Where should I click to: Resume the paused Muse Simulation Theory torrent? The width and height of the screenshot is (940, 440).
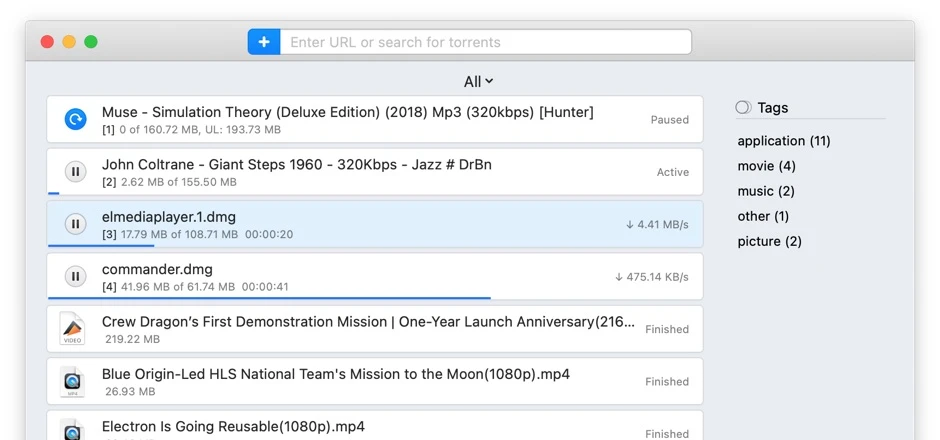[75, 120]
